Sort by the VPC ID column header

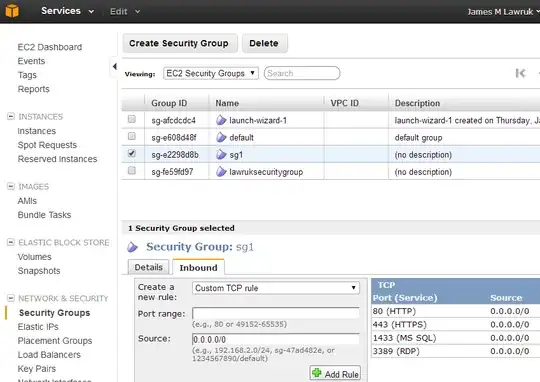click(344, 103)
